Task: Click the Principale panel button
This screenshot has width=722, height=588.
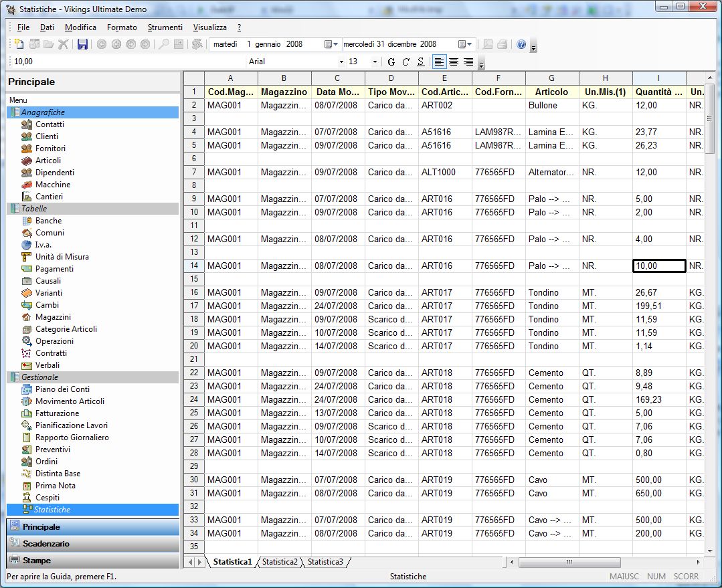Action: (92, 526)
